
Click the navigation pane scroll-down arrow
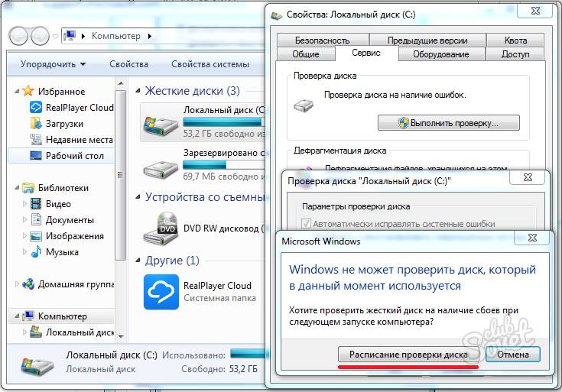point(121,337)
